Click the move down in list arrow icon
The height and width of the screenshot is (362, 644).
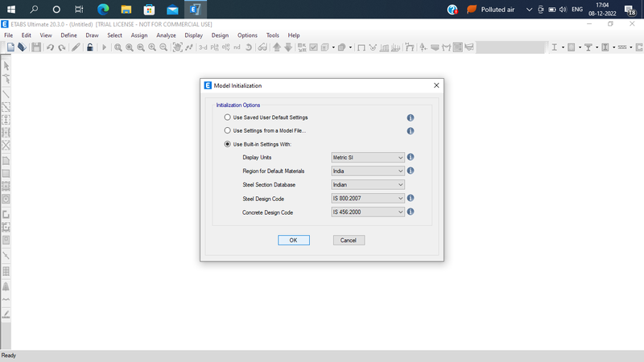click(288, 47)
